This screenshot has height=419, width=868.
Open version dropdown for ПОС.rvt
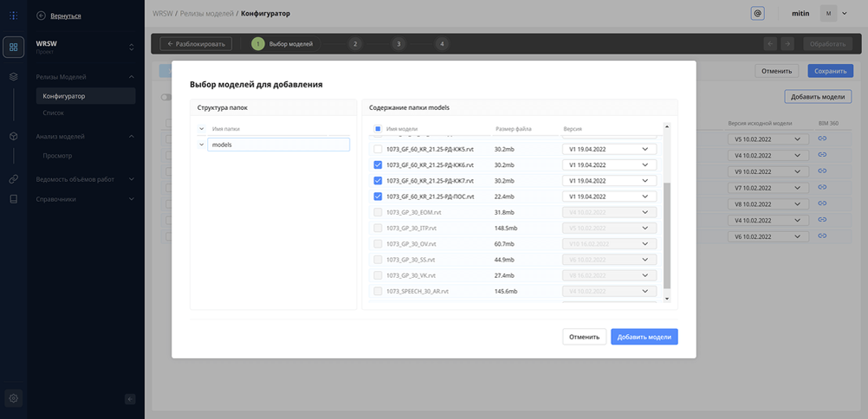[x=609, y=197]
